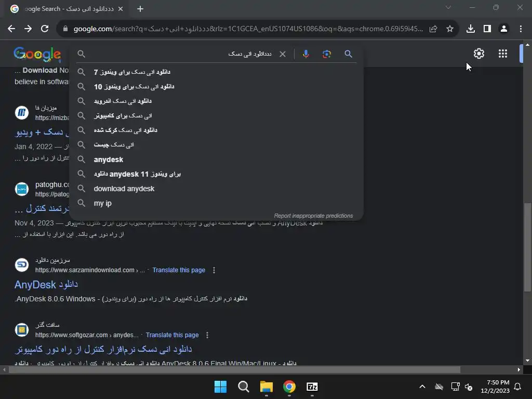The height and width of the screenshot is (399, 532).
Task: Open a new browser tab
Action: [x=140, y=9]
